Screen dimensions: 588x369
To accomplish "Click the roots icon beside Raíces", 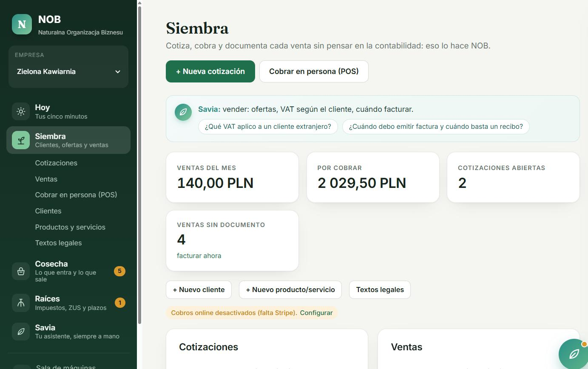I will [x=21, y=303].
